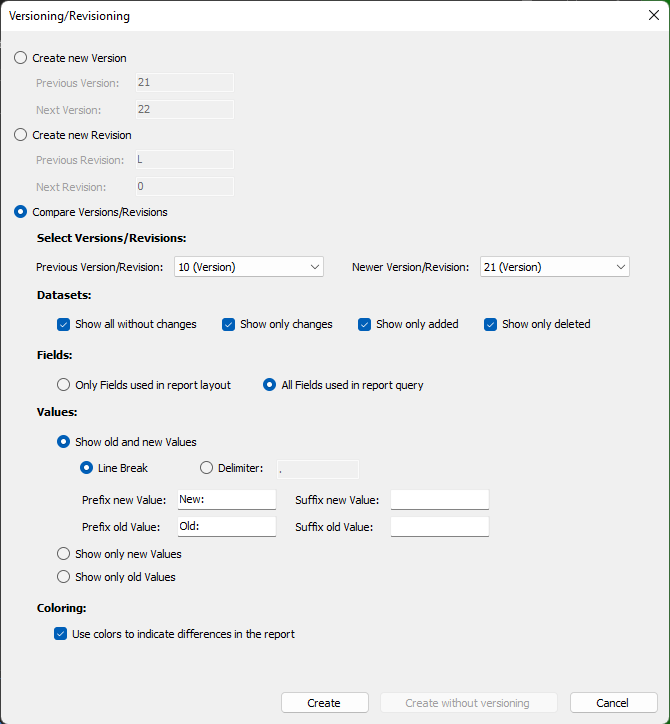This screenshot has width=670, height=724.
Task: Click the Cancel button
Action: (x=613, y=703)
